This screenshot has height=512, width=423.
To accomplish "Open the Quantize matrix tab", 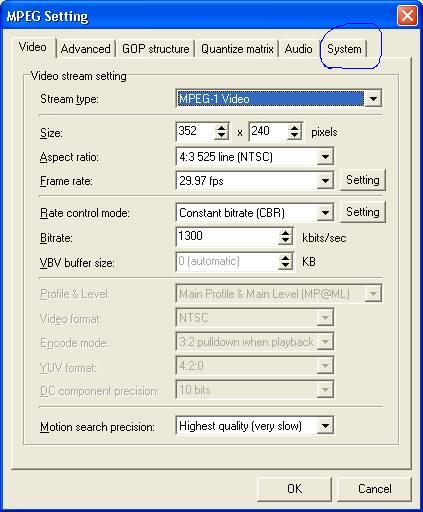I will click(237, 49).
